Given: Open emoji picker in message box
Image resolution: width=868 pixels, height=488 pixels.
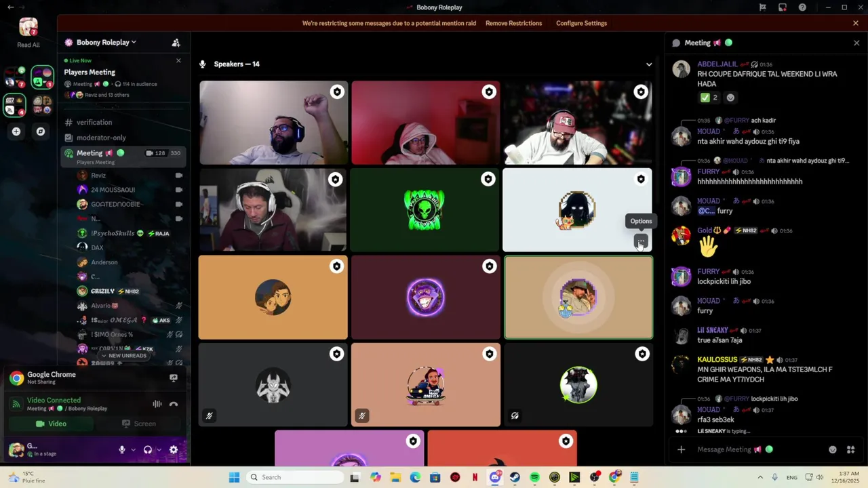Looking at the screenshot, I should (x=833, y=449).
